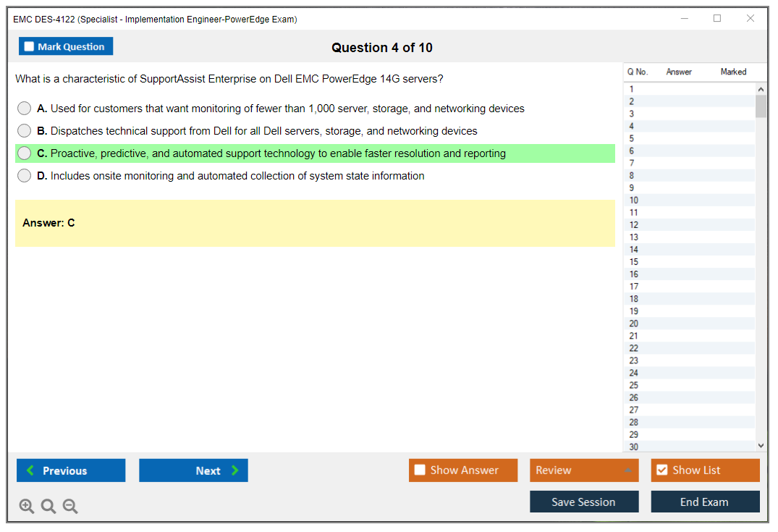Click the zoom in magnifier icon
Viewport: 778px width, 532px height.
(x=27, y=507)
